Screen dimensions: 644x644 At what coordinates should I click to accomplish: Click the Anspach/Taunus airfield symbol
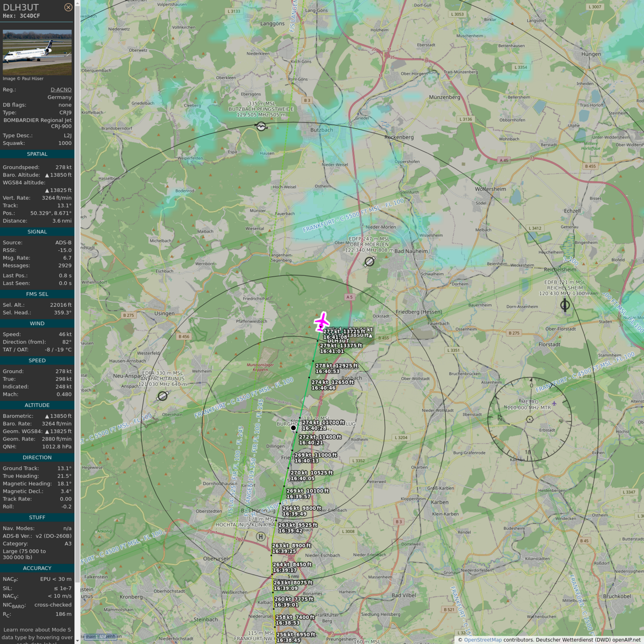(x=163, y=396)
